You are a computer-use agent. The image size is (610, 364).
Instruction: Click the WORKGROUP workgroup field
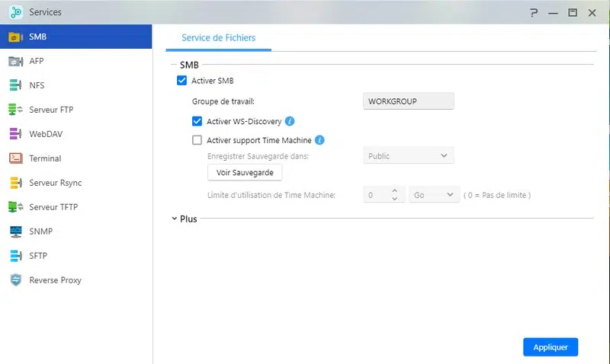(x=408, y=101)
